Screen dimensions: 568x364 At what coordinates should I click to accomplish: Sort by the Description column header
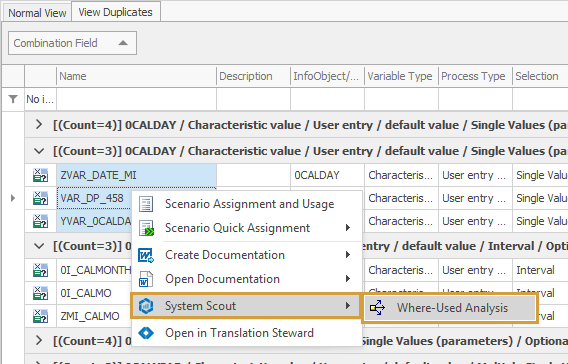pyautogui.click(x=253, y=76)
